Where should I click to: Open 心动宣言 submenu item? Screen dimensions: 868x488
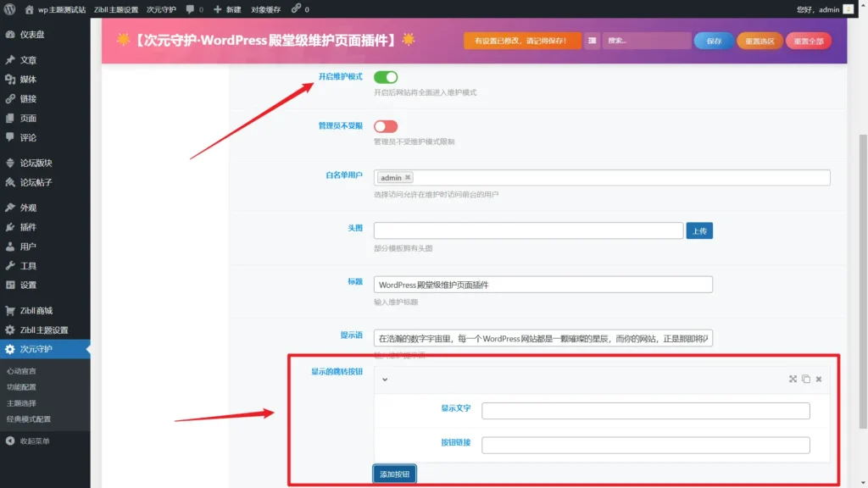[x=21, y=371]
